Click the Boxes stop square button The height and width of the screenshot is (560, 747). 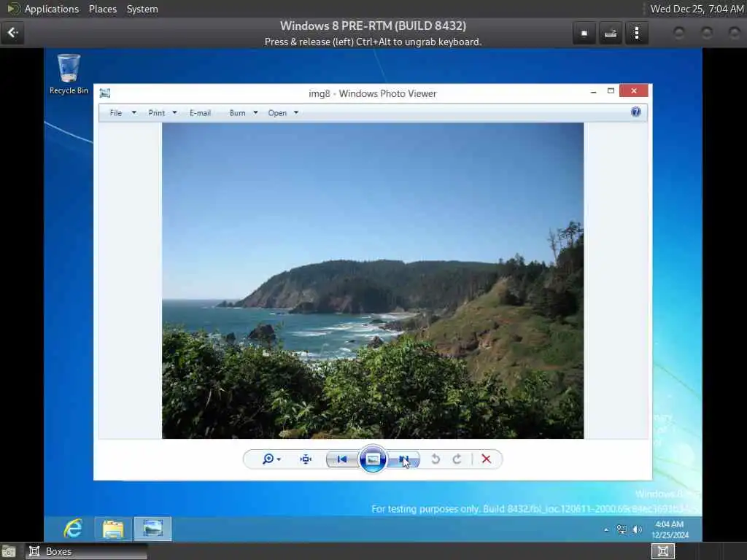tap(584, 33)
